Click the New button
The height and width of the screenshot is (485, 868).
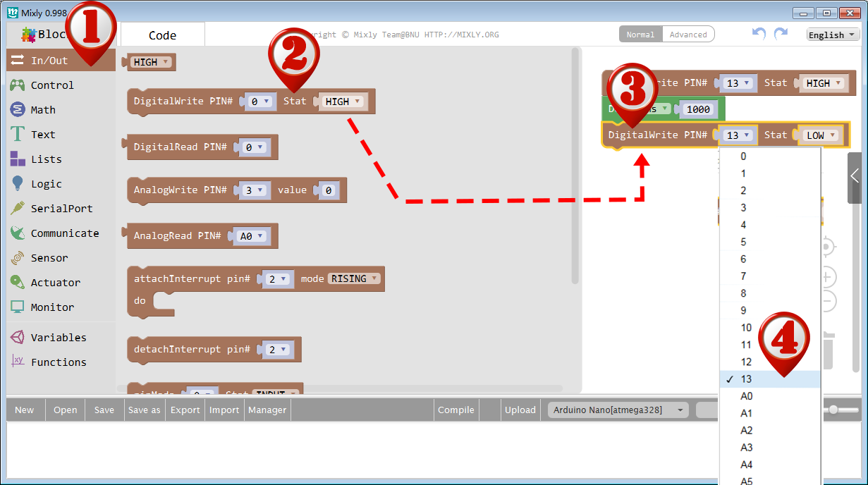tap(25, 410)
